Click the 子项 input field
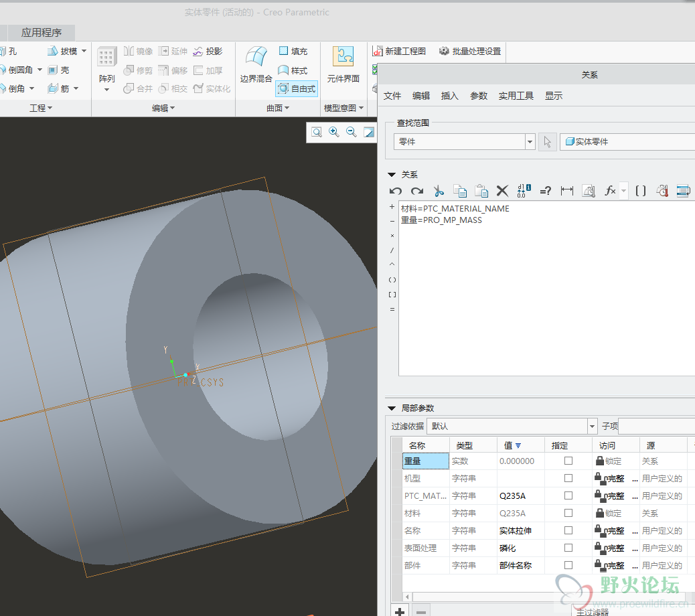This screenshot has width=695, height=616. click(x=657, y=427)
